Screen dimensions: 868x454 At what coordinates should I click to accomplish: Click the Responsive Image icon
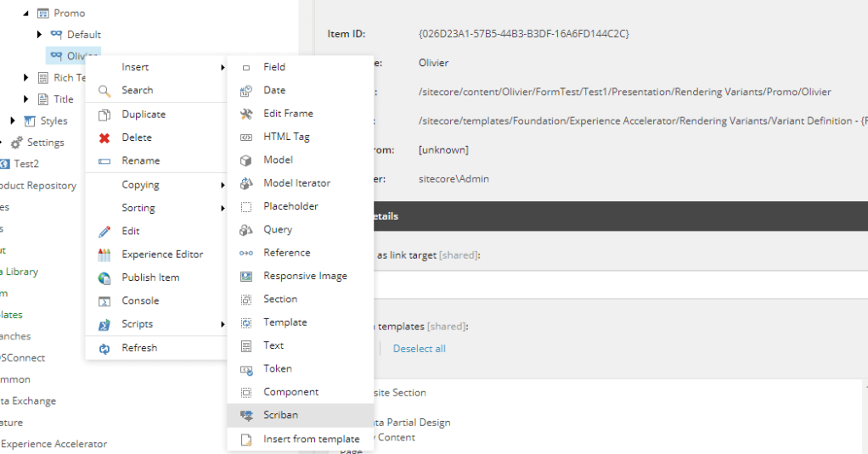(x=246, y=276)
